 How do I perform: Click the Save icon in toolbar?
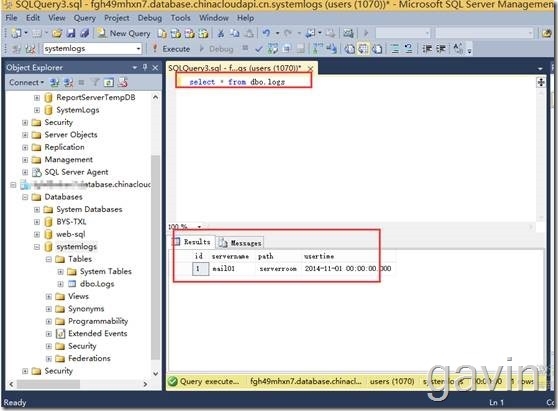tap(71, 33)
